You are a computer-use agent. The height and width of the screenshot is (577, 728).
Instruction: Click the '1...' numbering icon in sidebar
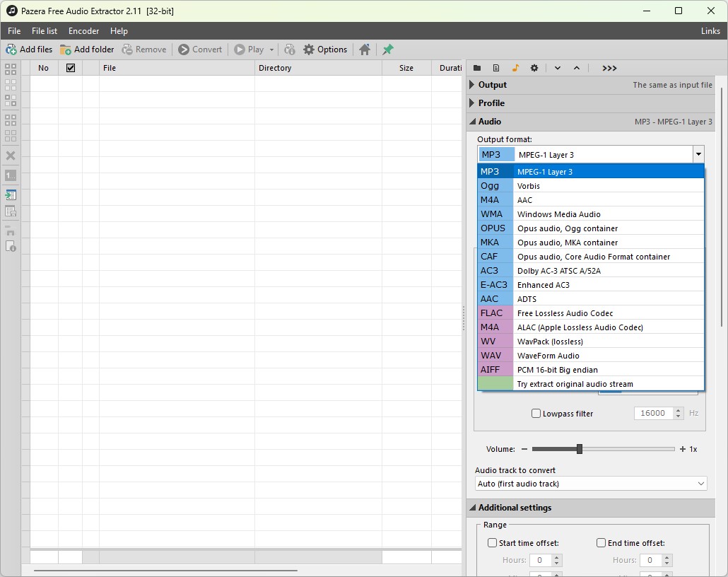[x=10, y=175]
